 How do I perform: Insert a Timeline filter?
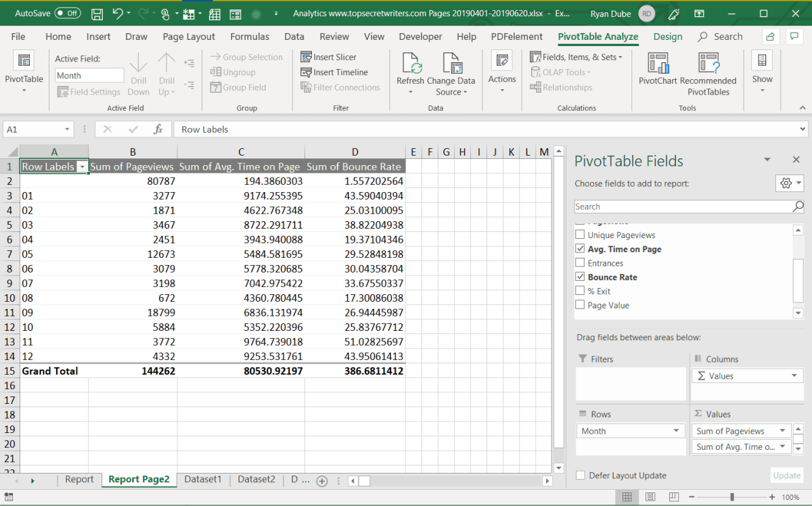click(334, 72)
